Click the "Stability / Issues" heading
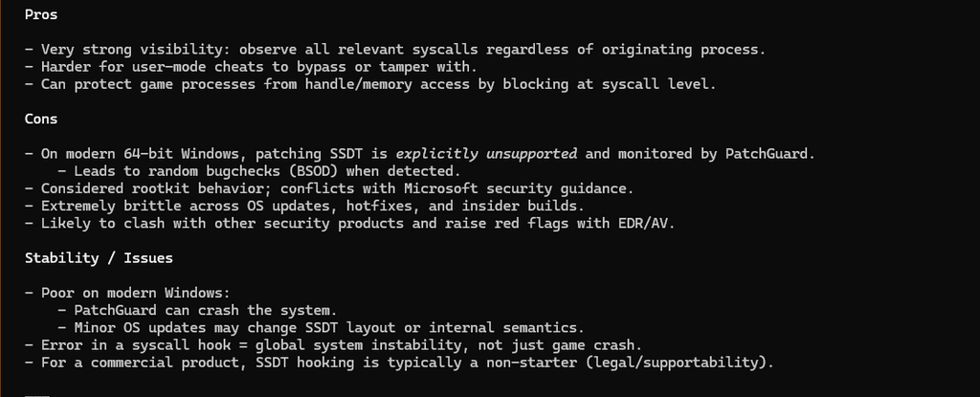980x397 pixels. point(99,257)
